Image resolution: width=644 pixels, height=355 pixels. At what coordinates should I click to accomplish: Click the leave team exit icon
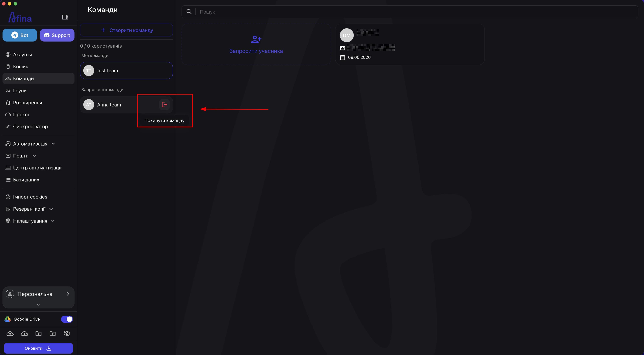click(164, 105)
